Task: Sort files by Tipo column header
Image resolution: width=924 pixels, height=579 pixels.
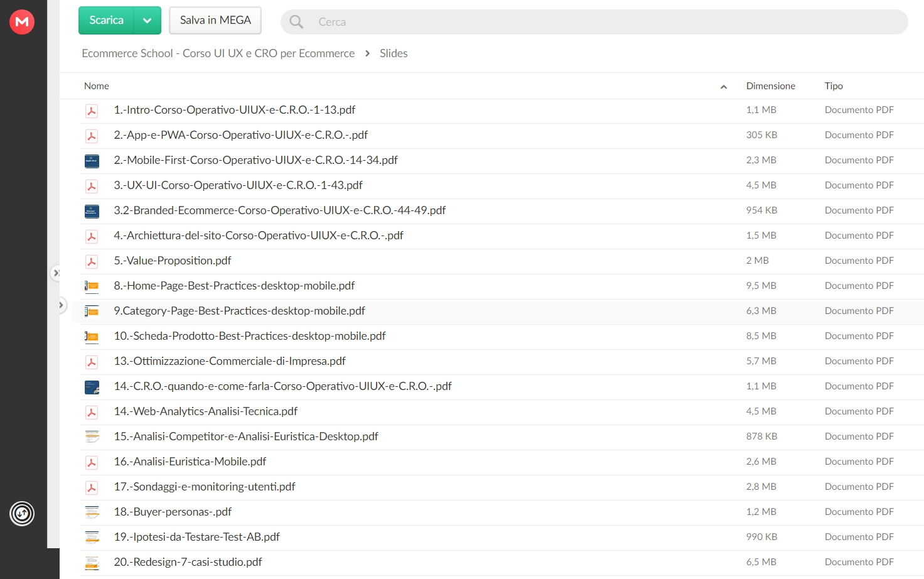Action: coord(834,86)
